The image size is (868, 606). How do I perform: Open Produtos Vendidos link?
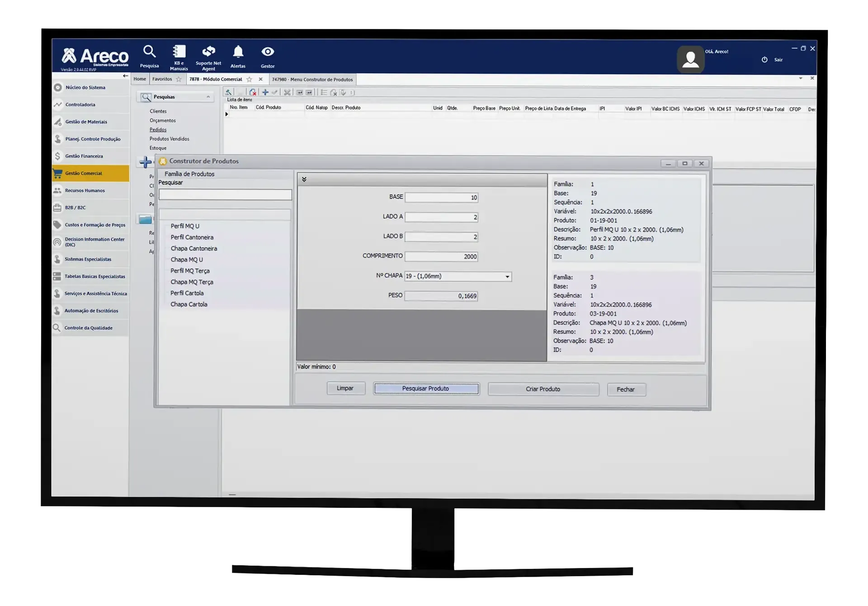169,139
